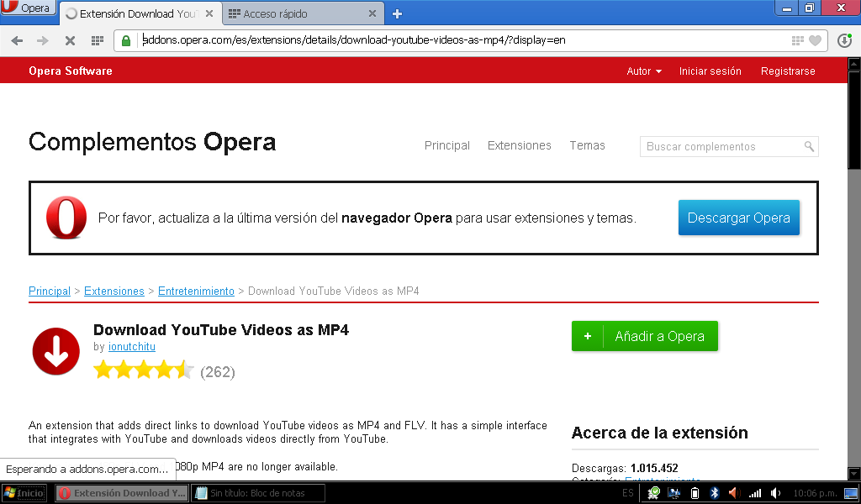Viewport: 861px width, 504px height.
Task: Click the network computers tray icon
Action: click(x=673, y=493)
